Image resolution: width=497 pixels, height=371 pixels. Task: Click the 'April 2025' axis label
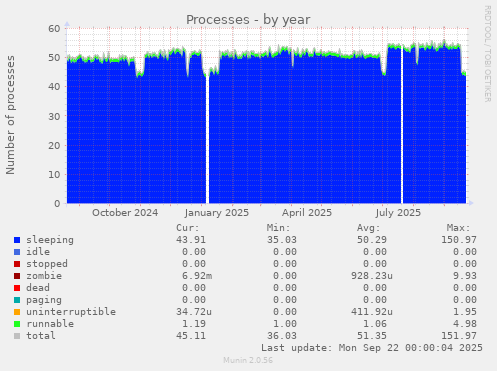pos(307,213)
